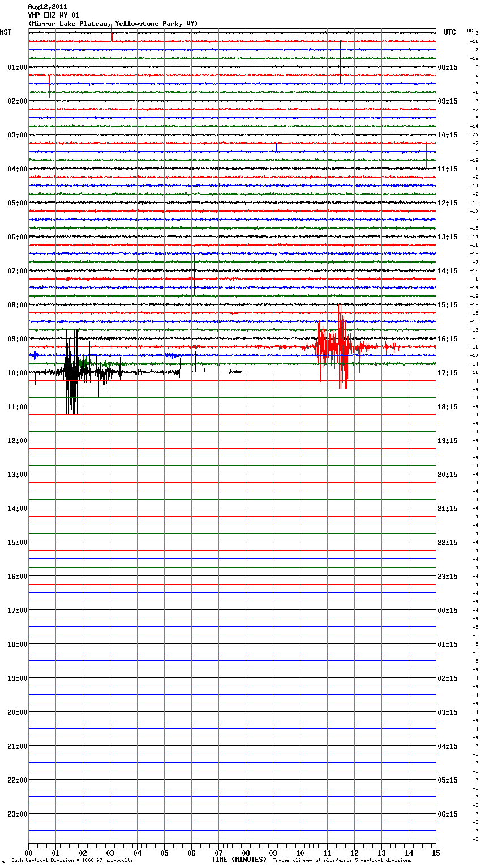Click minute 09 on the time axis
Viewport: 481px width, 868px height.
[x=273, y=853]
